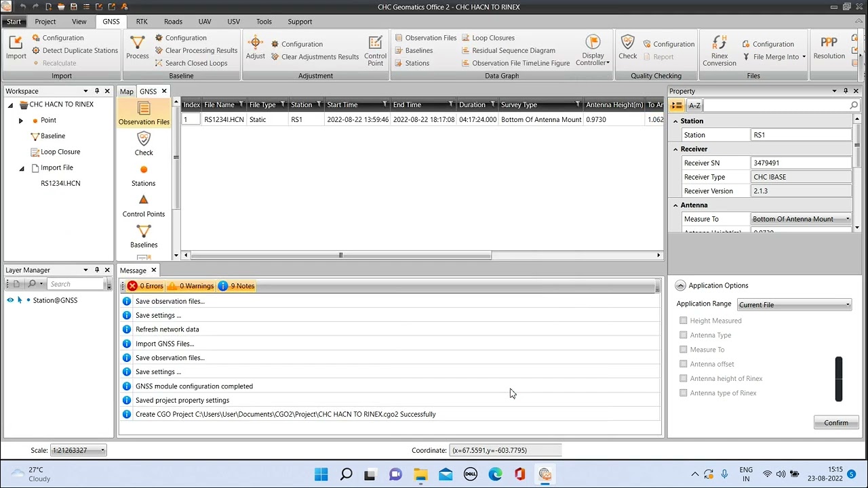The height and width of the screenshot is (488, 868).
Task: Click the observation table horizontal scrollbar
Action: pos(341,256)
